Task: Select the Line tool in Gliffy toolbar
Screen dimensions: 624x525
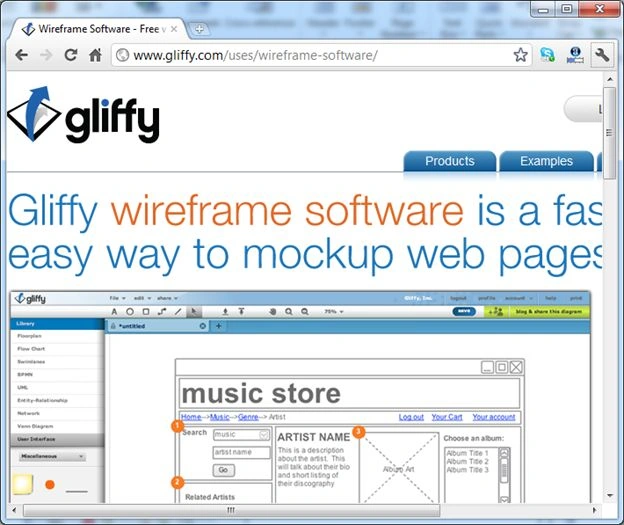Action: coord(178,312)
